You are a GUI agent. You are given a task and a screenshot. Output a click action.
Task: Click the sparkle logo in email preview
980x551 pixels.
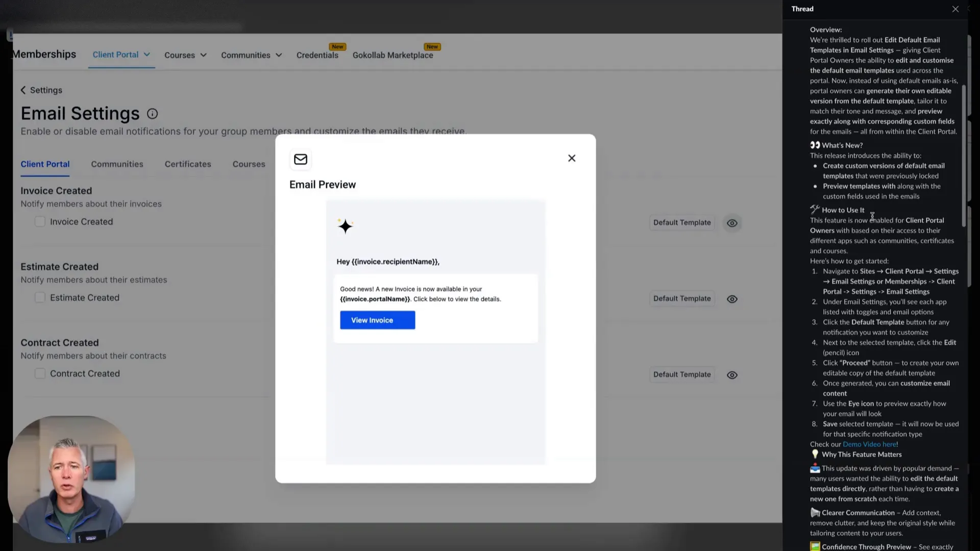click(346, 226)
